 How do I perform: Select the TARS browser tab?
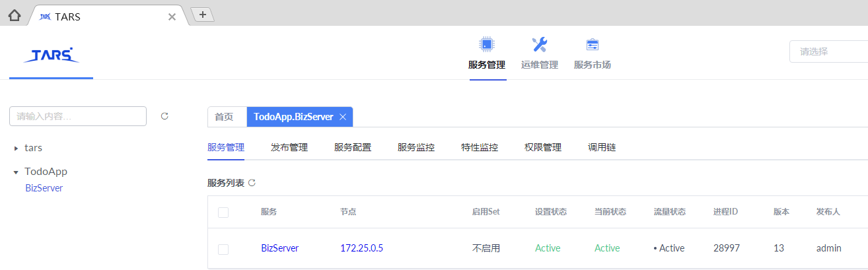(109, 17)
